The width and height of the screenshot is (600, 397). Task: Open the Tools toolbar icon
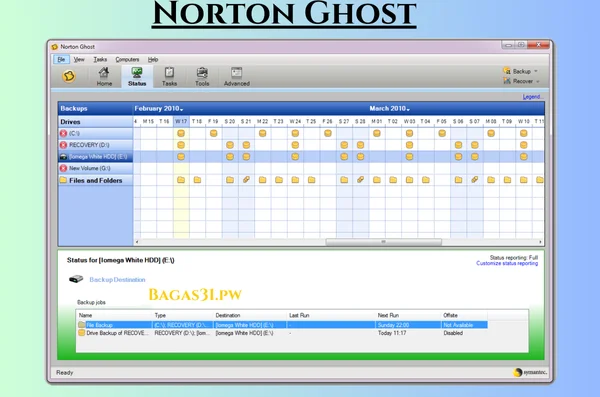coord(202,76)
